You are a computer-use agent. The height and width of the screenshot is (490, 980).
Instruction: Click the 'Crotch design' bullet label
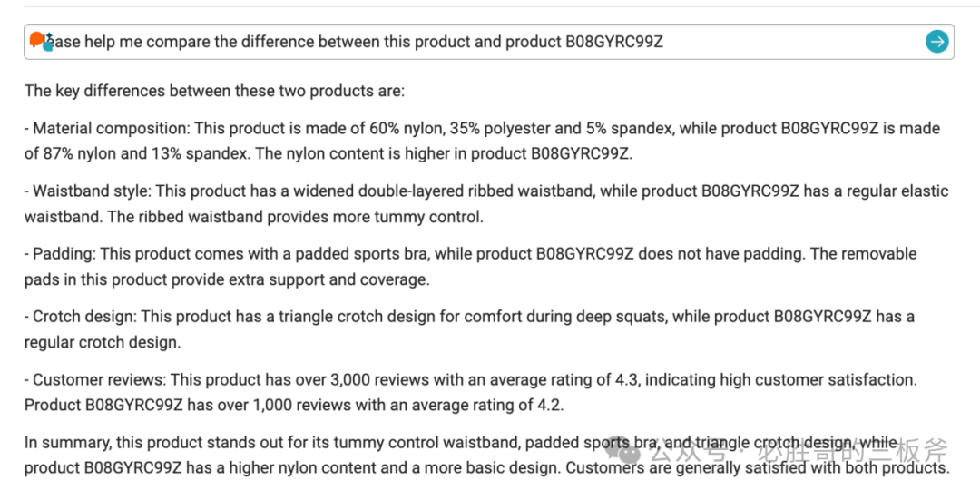click(x=84, y=317)
